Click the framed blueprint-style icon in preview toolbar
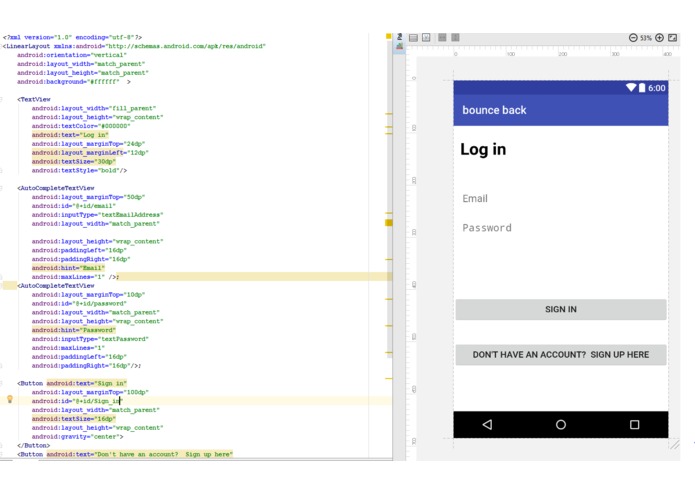Screen dimensions: 695x494 click(x=426, y=38)
